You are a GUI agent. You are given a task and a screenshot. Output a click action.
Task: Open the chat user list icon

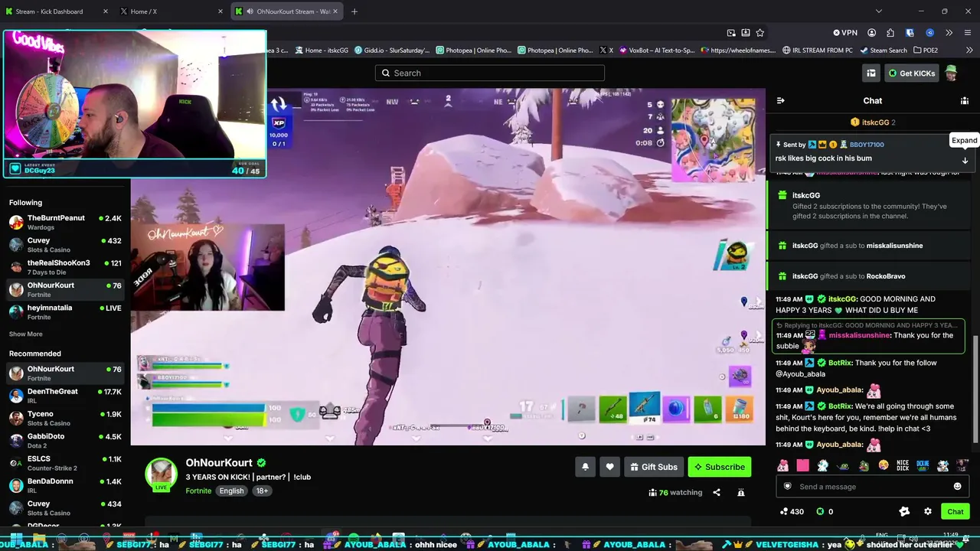click(x=965, y=100)
